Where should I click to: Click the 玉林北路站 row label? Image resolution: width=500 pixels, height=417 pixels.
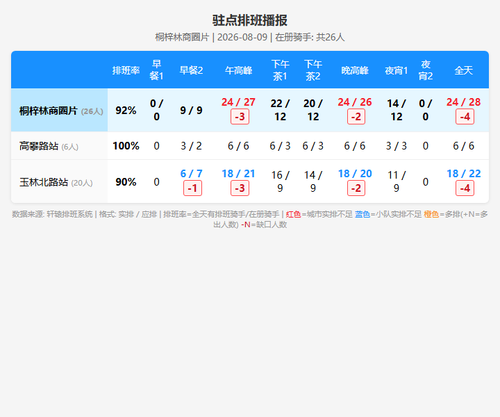coord(44,182)
